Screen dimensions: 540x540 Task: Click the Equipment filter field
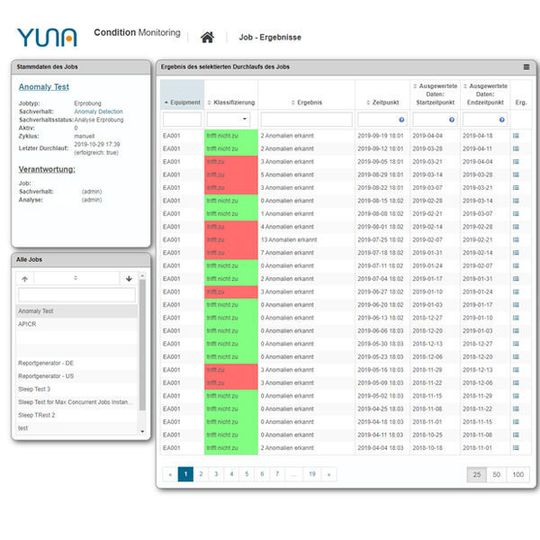coord(182,120)
